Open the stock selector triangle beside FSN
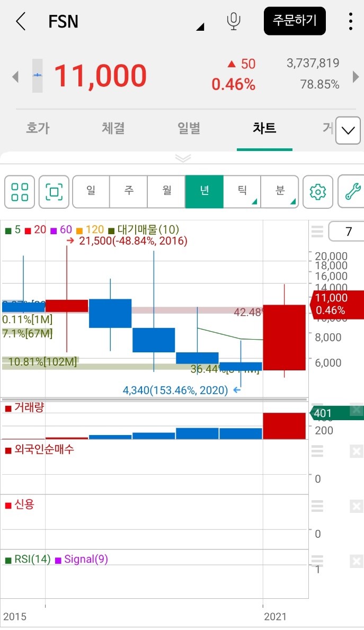The image size is (364, 630). pos(200,27)
